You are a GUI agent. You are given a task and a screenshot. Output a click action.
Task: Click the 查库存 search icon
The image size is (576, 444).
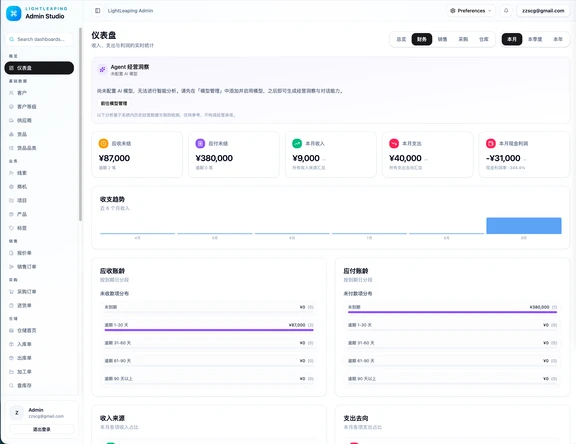tap(11, 386)
